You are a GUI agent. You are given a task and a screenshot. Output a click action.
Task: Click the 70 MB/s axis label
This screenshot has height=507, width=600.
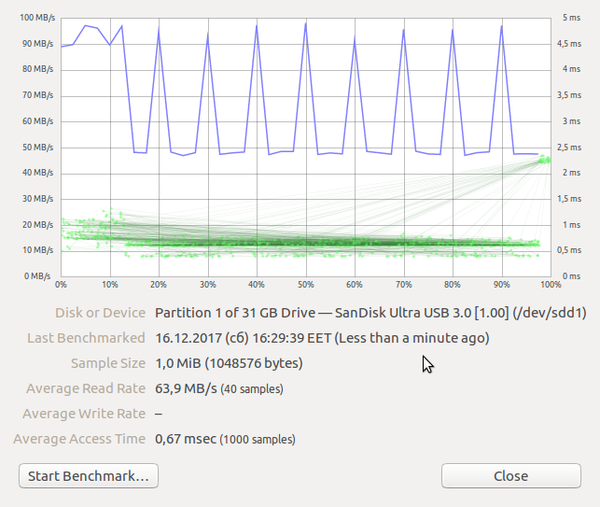pyautogui.click(x=38, y=95)
